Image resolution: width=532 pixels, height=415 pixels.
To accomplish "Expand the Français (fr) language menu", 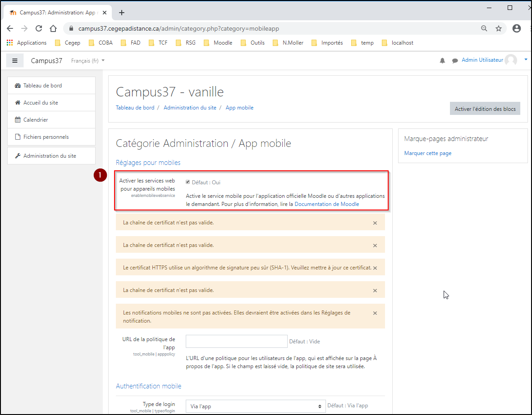I will tap(88, 60).
